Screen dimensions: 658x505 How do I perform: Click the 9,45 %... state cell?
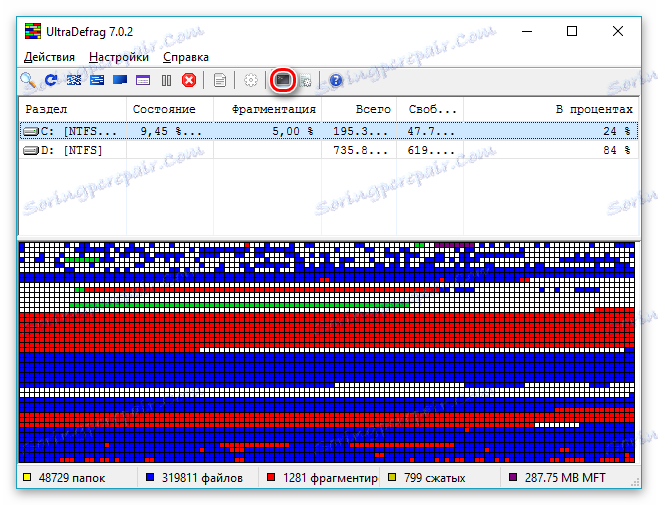[171, 131]
